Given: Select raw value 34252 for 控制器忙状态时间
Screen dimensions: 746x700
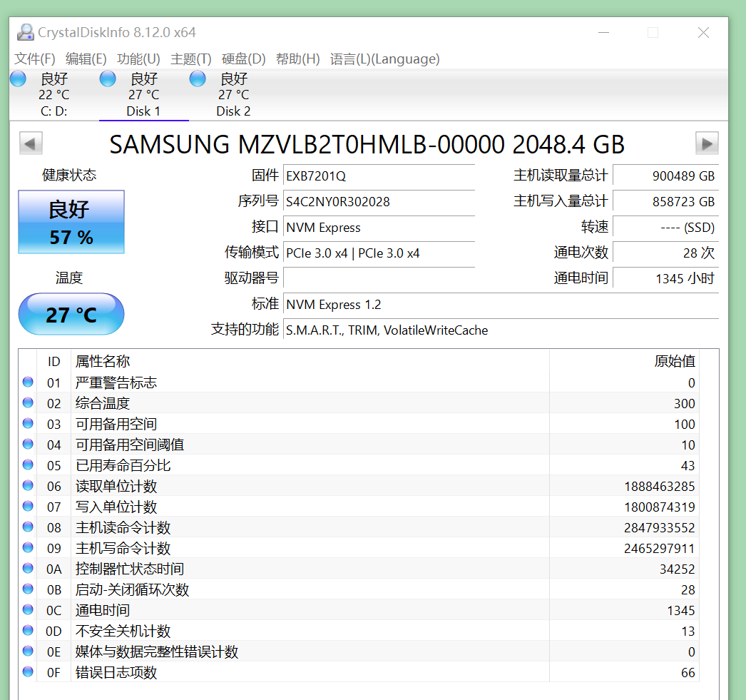Looking at the screenshot, I should point(677,569).
